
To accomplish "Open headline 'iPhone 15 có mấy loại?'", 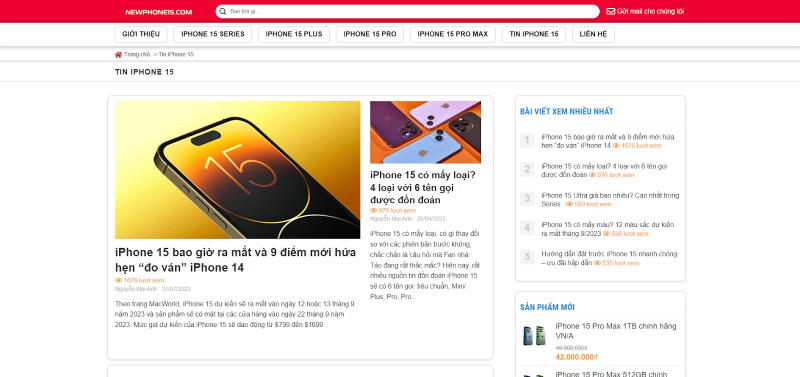I will (423, 187).
